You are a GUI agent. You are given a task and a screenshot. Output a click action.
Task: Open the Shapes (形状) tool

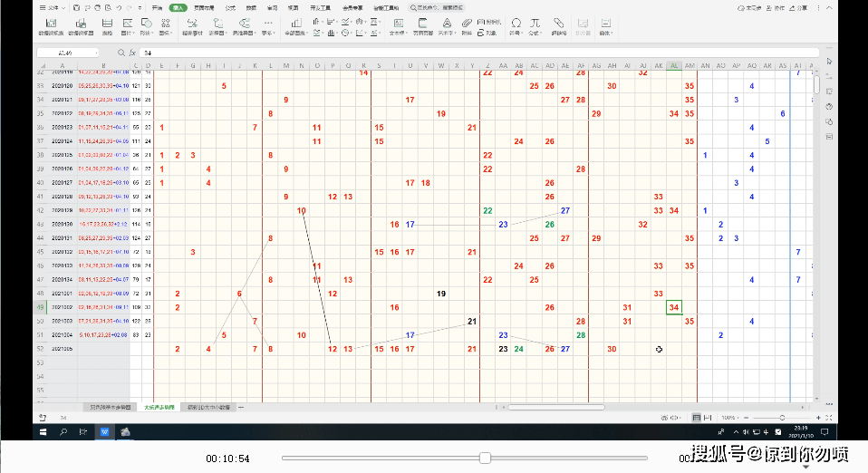click(146, 26)
